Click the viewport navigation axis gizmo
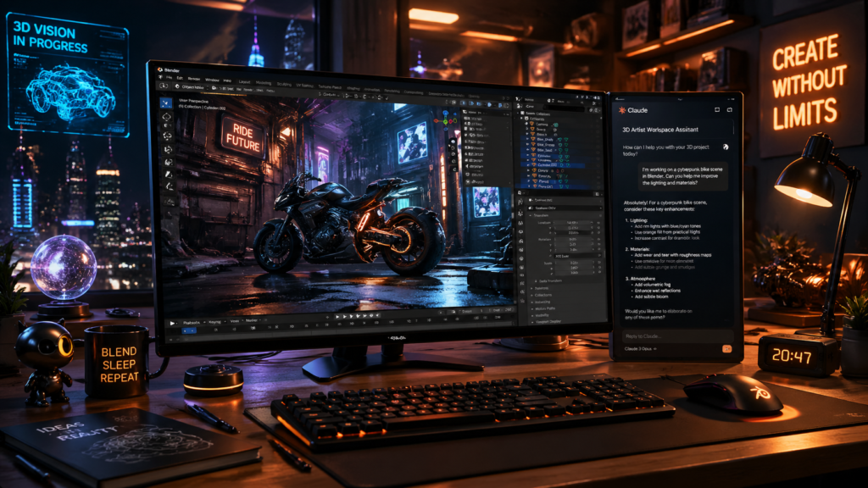868x488 pixels. pos(446,121)
